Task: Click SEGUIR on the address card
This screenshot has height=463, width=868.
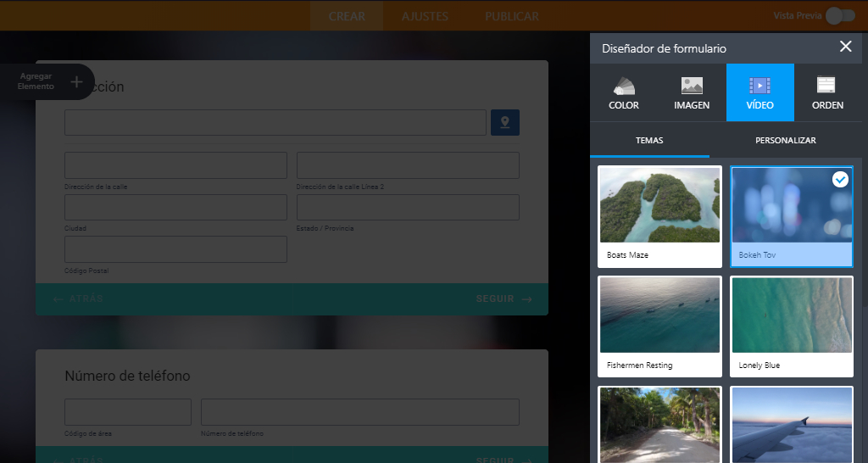Action: click(504, 299)
